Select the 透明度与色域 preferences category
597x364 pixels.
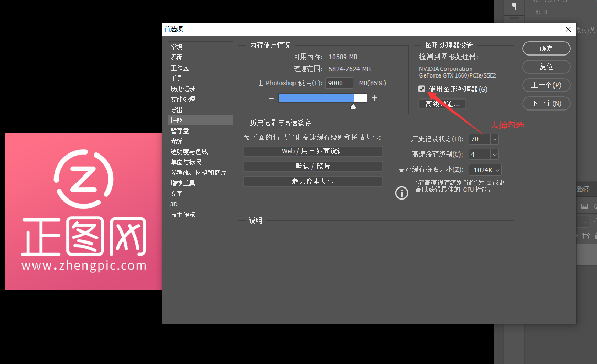(200, 151)
